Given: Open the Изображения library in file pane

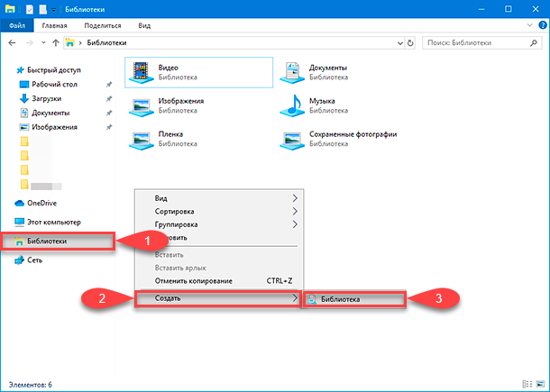Looking at the screenshot, I should coord(142,106).
